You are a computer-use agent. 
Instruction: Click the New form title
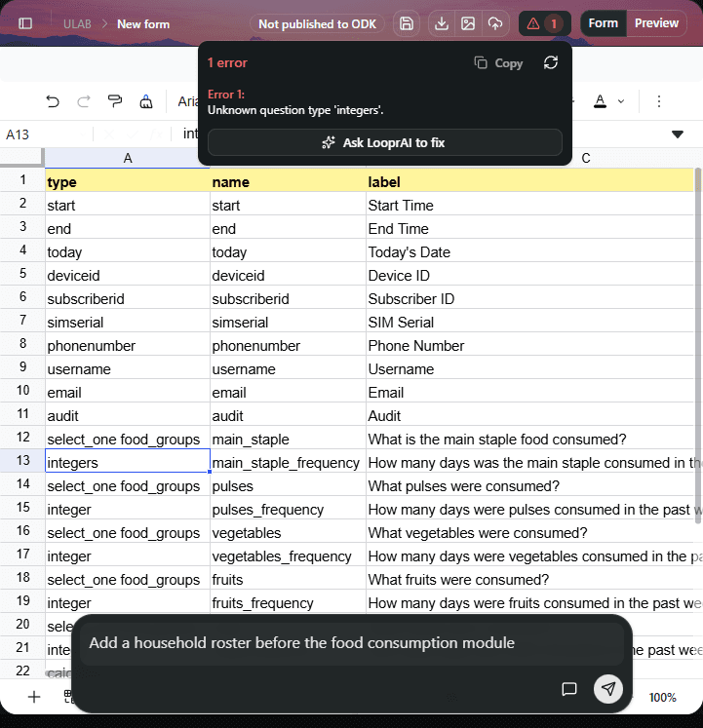click(x=143, y=24)
